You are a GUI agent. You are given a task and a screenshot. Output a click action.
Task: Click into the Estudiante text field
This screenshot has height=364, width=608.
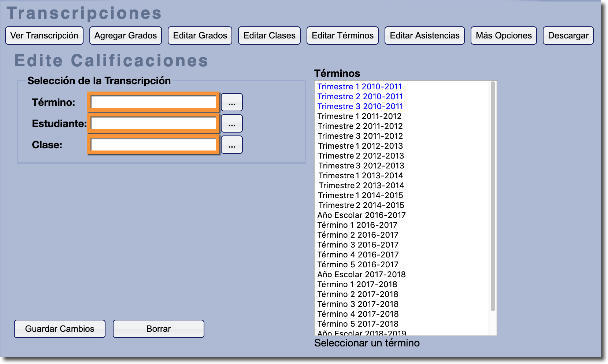coord(153,123)
